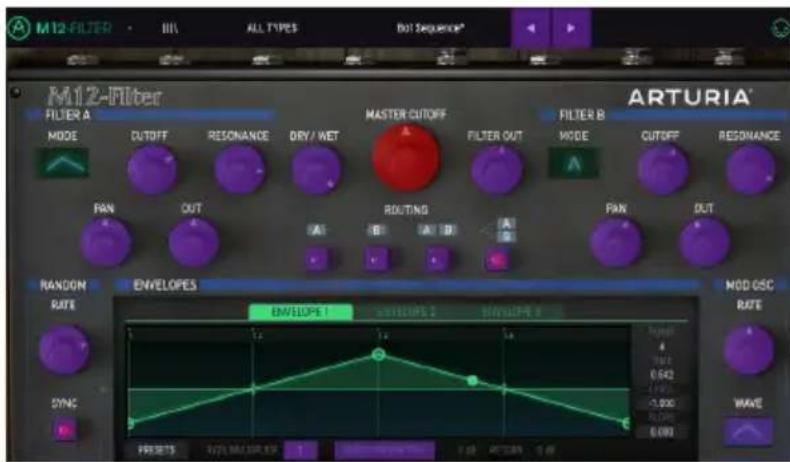Select parallel A over B routing button

click(x=497, y=260)
